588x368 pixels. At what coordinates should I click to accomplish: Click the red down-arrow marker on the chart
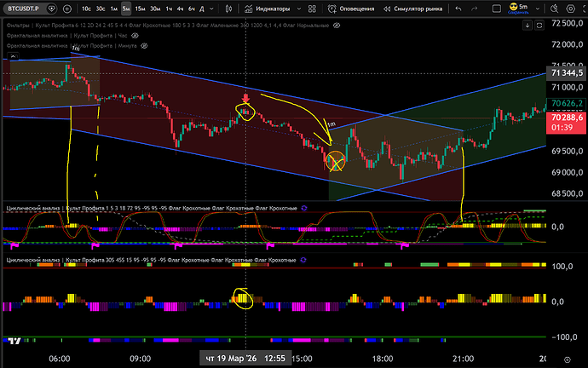(x=245, y=100)
